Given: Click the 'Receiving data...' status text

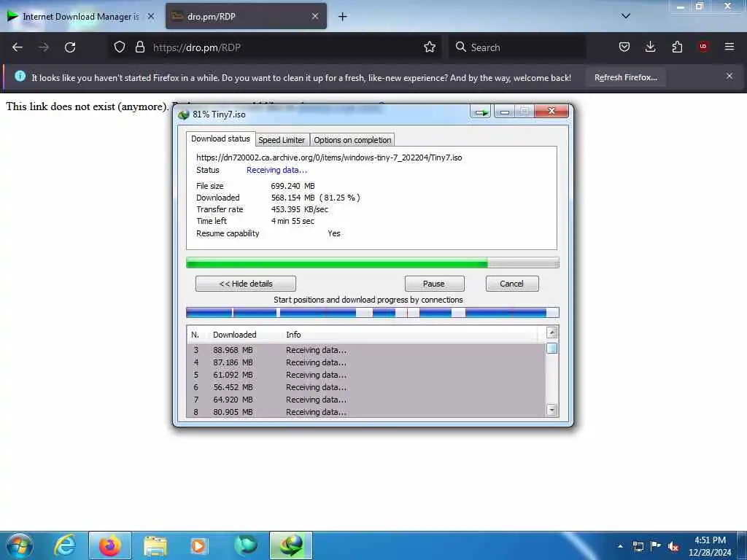Looking at the screenshot, I should [276, 170].
